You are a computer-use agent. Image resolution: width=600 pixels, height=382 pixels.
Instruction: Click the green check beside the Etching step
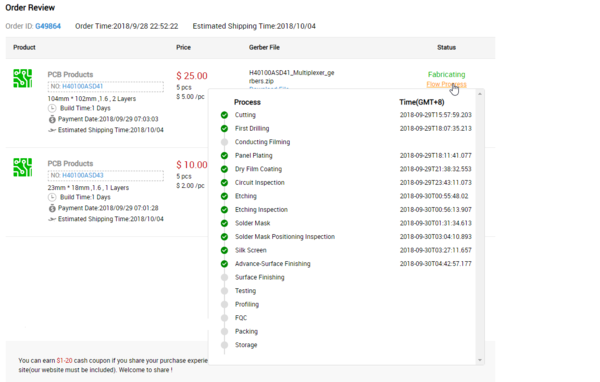224,196
